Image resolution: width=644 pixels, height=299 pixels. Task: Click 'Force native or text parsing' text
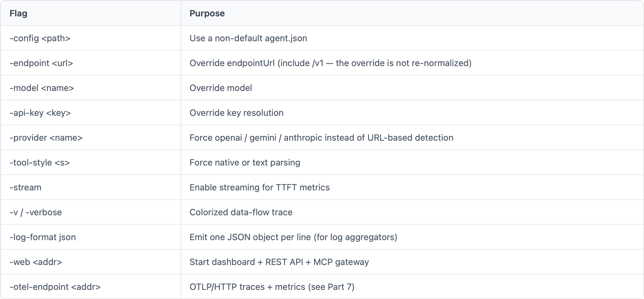click(245, 162)
